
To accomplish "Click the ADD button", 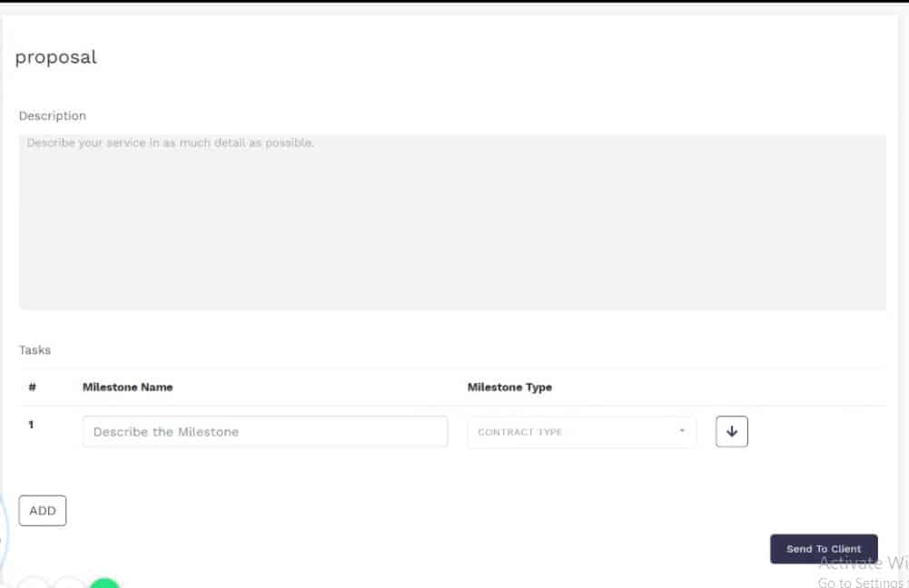I will (x=43, y=510).
